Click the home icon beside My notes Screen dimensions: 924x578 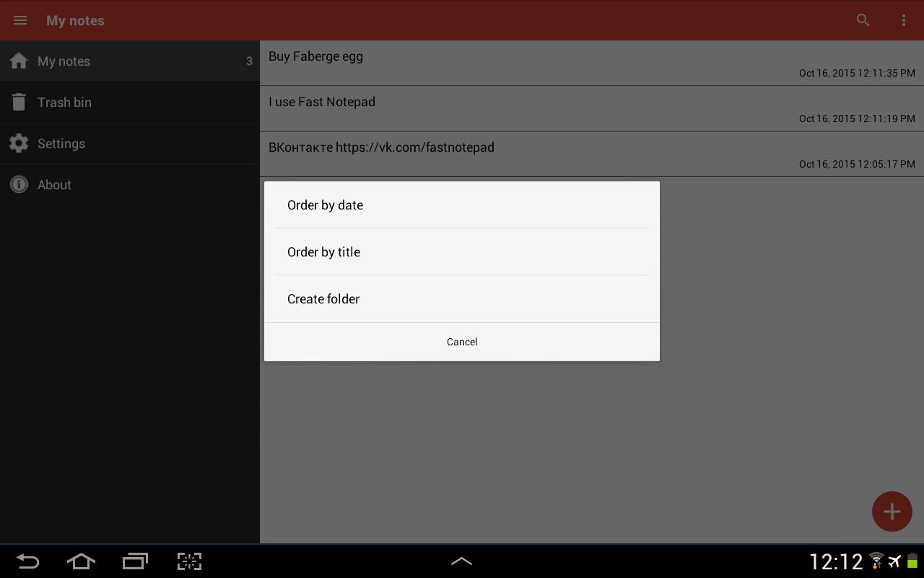pyautogui.click(x=19, y=61)
